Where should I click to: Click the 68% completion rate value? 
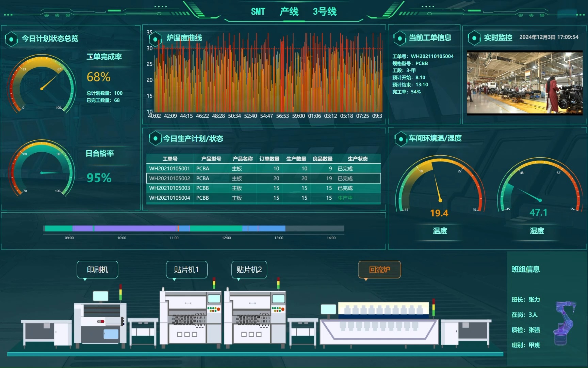pyautogui.click(x=99, y=77)
